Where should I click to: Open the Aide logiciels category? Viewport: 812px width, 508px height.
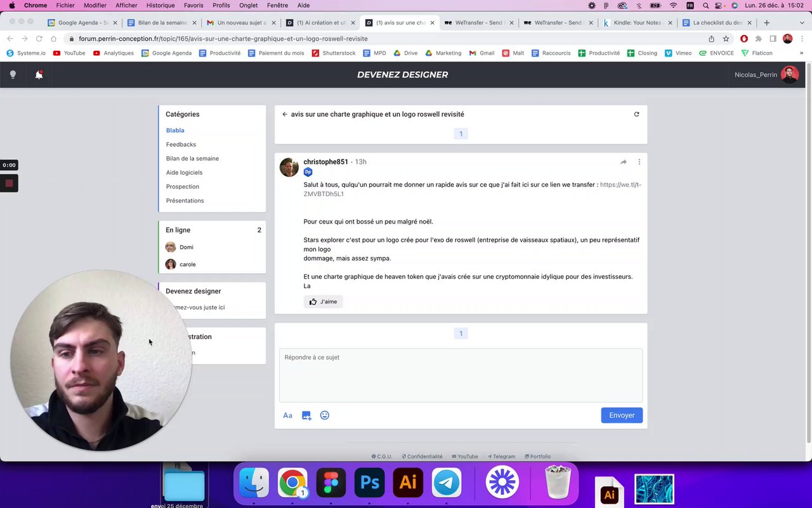coord(184,173)
